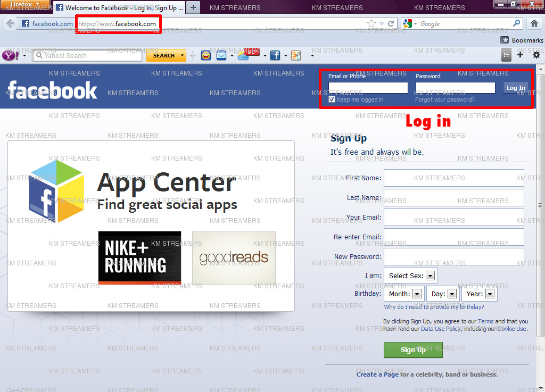This screenshot has width=545, height=392.
Task: Click the Password login field
Action: [456, 88]
